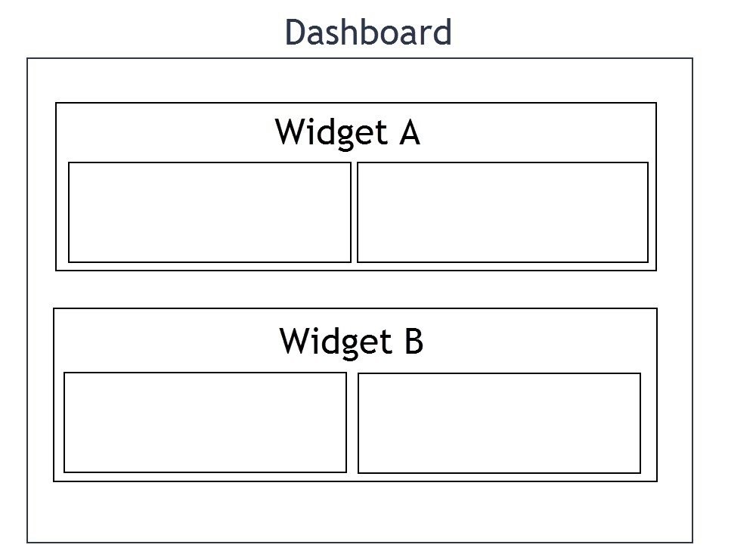Click the right panel inside Widget A
This screenshot has height=557, width=756.
[x=503, y=212]
